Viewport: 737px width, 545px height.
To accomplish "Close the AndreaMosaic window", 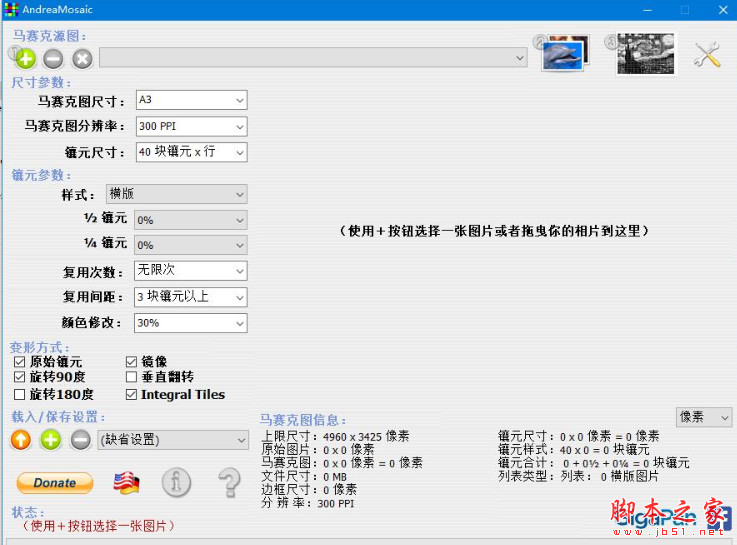I will (723, 9).
